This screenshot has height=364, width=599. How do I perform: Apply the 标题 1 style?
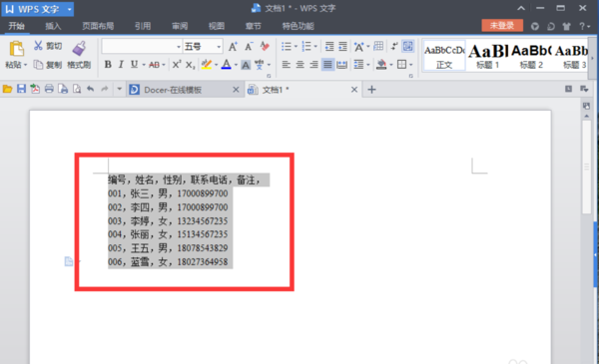(x=488, y=56)
